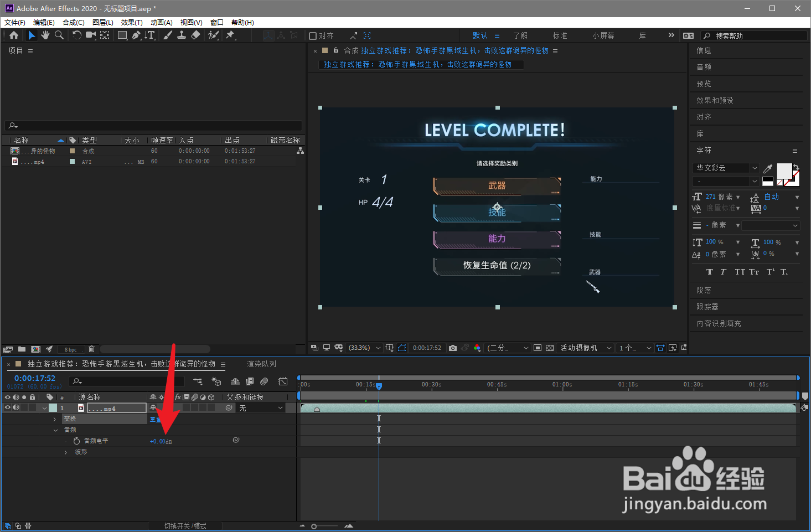Select the Pen tool
The image size is (811, 532).
click(136, 35)
